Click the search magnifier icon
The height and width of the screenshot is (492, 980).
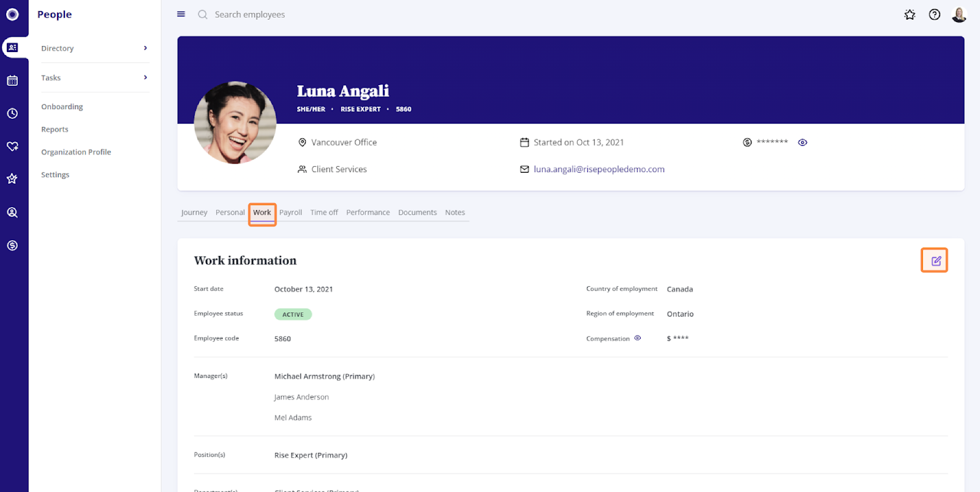[203, 15]
